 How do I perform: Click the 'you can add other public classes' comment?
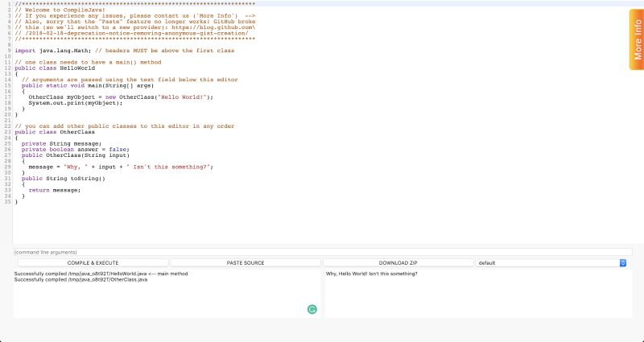[125, 126]
